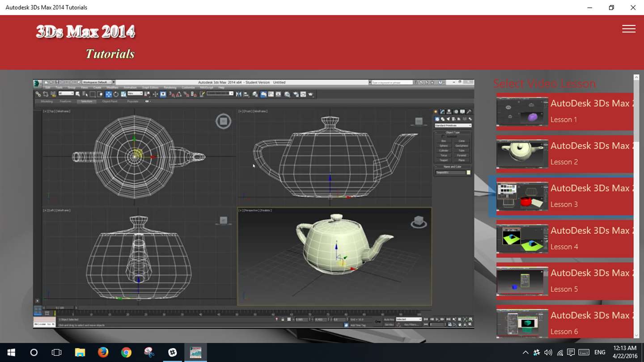Toggle the Snaps Toggle button
This screenshot has width=644, height=362.
click(172, 94)
